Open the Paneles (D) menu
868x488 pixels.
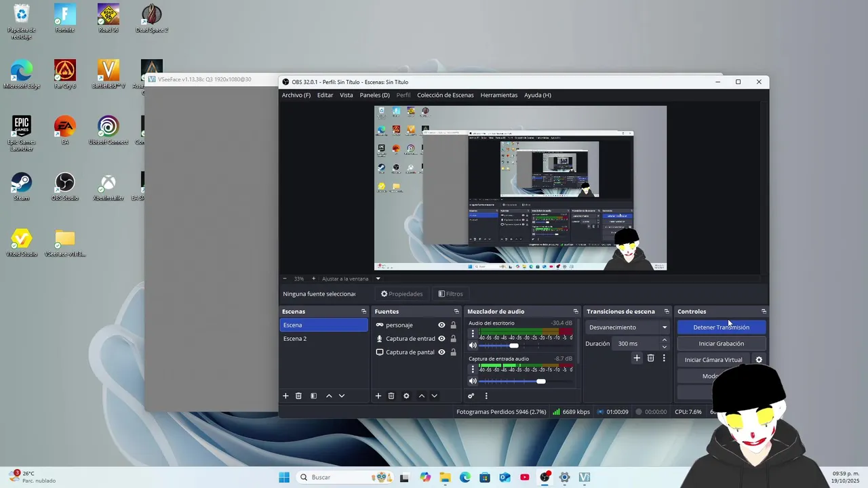(x=374, y=95)
